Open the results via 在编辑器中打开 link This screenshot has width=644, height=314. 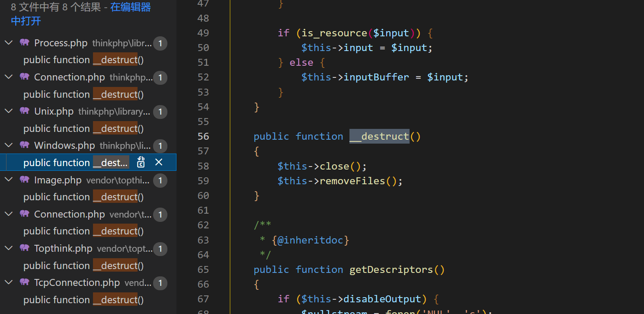[130, 7]
